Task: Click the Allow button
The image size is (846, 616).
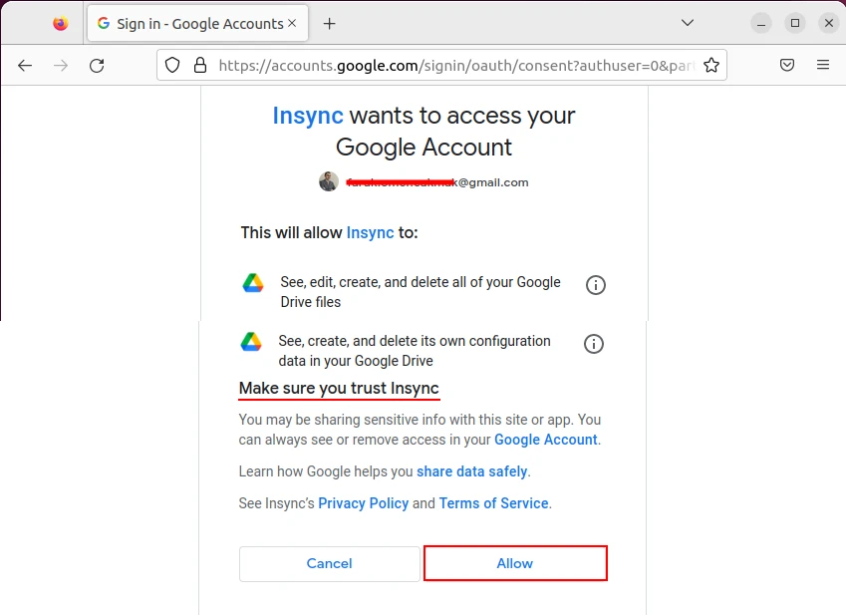Action: [x=515, y=563]
